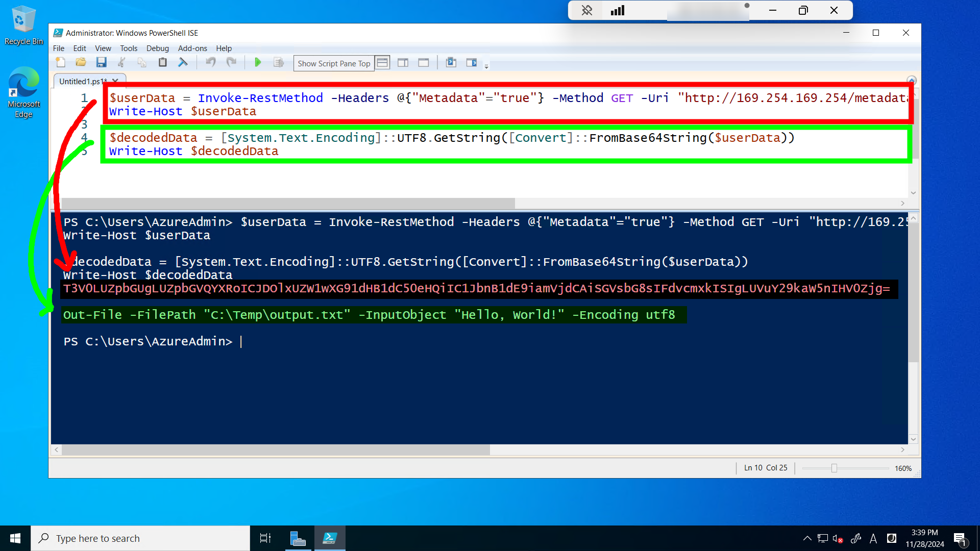This screenshot has height=551, width=980.
Task: Click the Paste clipboard icon
Action: [x=162, y=62]
